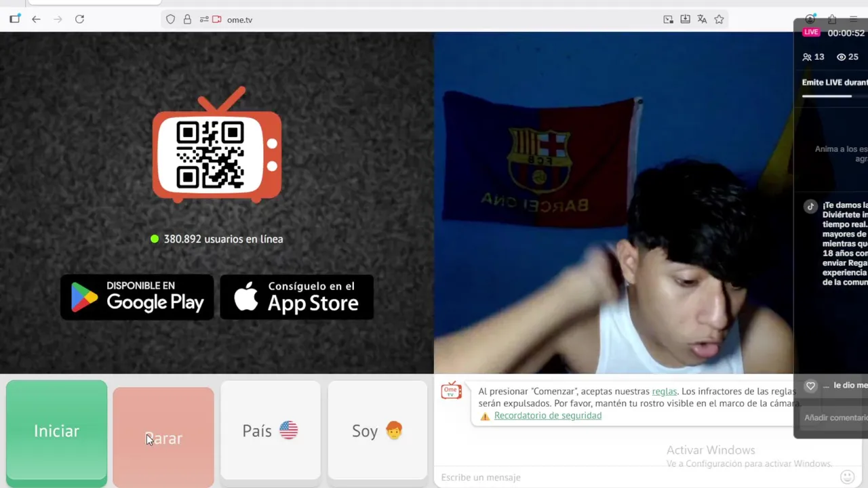This screenshot has width=868, height=488.
Task: Click the OmeTV avatar in the chat
Action: coord(451,390)
